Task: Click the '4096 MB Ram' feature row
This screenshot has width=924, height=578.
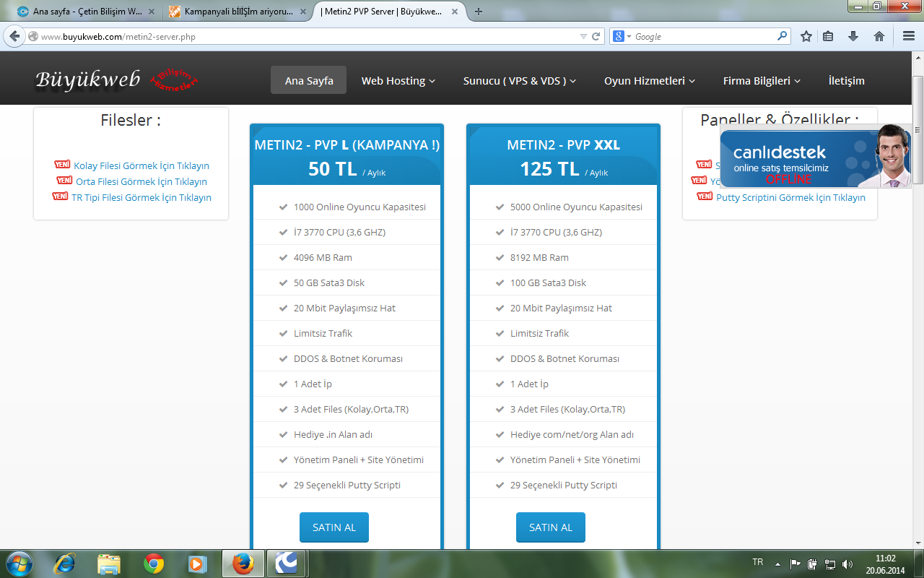Action: pyautogui.click(x=346, y=257)
